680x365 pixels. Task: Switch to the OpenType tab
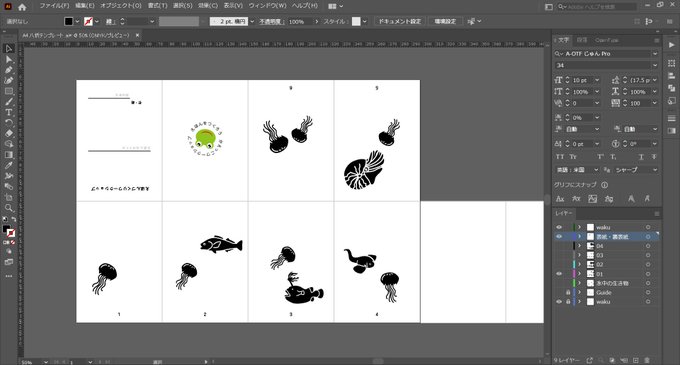pos(606,40)
